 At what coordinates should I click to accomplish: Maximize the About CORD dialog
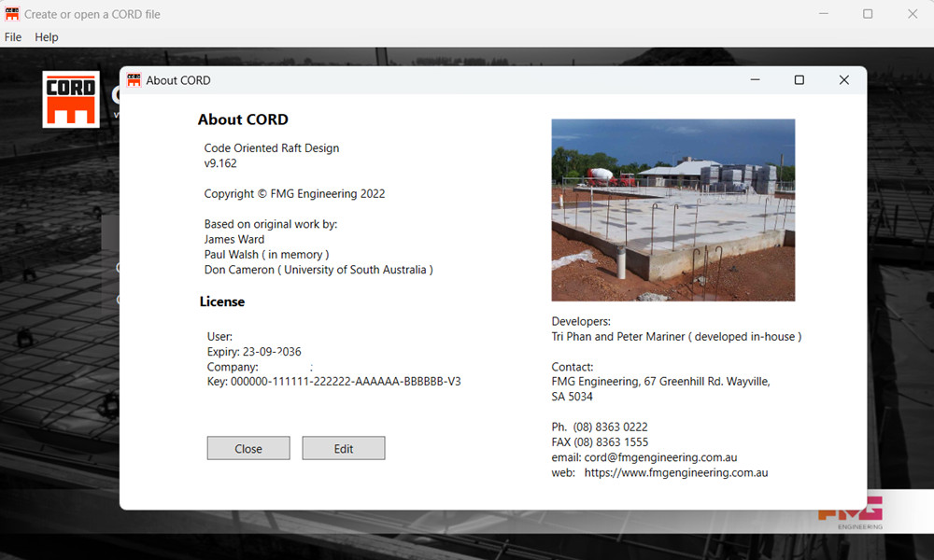coord(800,79)
